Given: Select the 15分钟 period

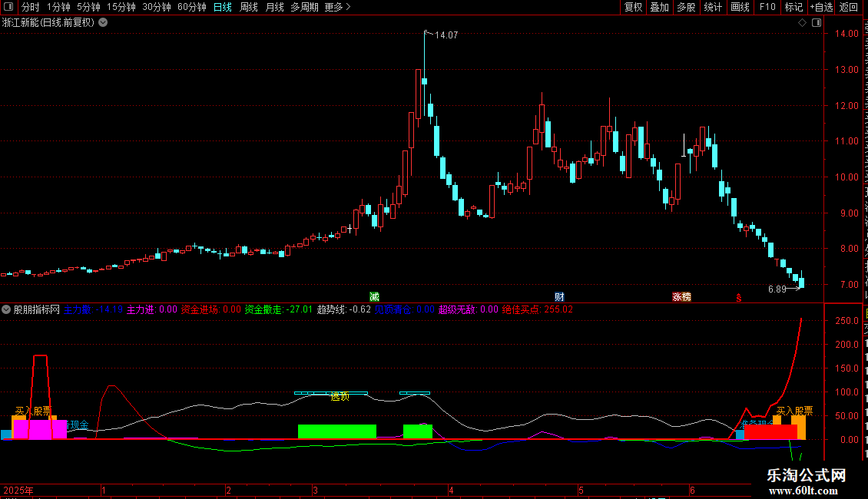Looking at the screenshot, I should pyautogui.click(x=121, y=7).
